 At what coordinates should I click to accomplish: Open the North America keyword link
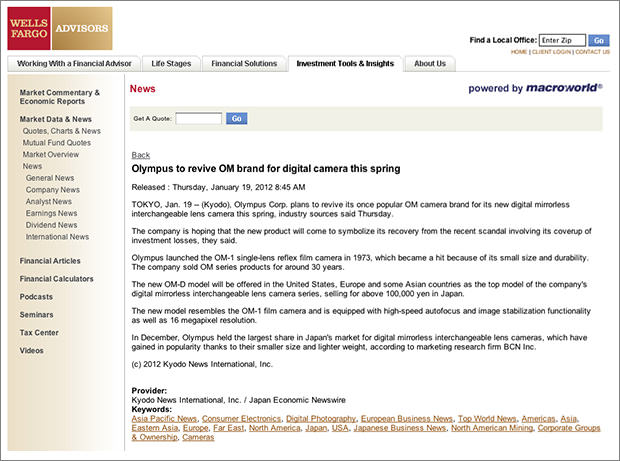click(274, 428)
